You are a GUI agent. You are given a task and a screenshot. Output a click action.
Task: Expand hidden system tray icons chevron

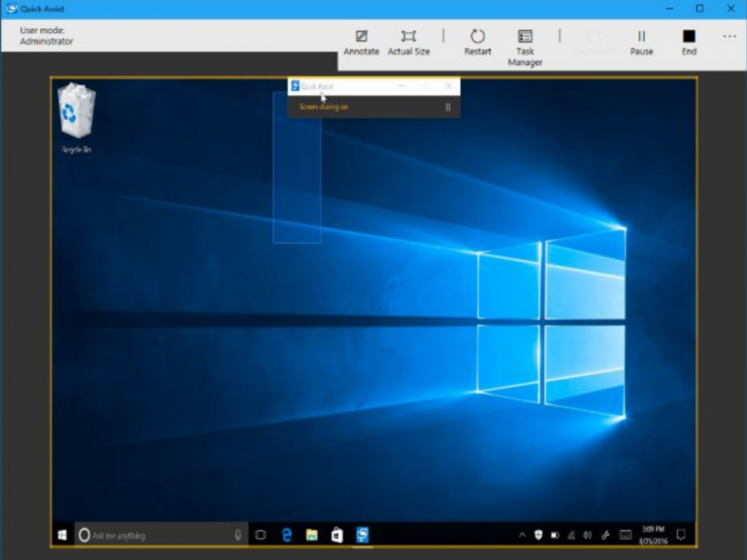(522, 536)
